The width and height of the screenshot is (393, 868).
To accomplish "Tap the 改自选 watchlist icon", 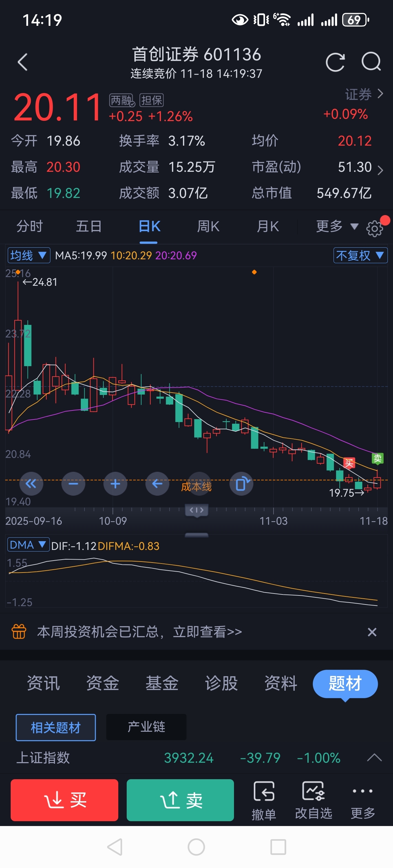I will (x=314, y=801).
